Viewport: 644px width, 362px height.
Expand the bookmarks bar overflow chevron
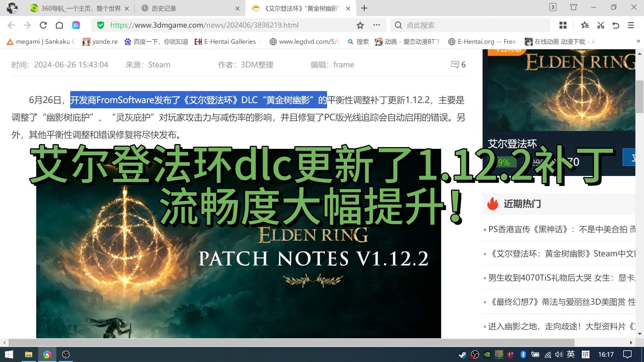click(x=638, y=41)
